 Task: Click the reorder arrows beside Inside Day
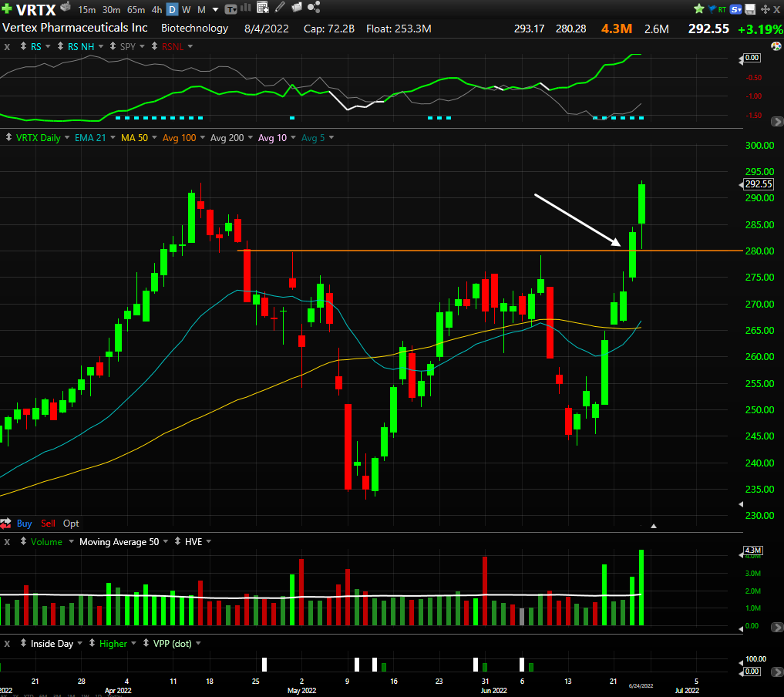coord(23,643)
